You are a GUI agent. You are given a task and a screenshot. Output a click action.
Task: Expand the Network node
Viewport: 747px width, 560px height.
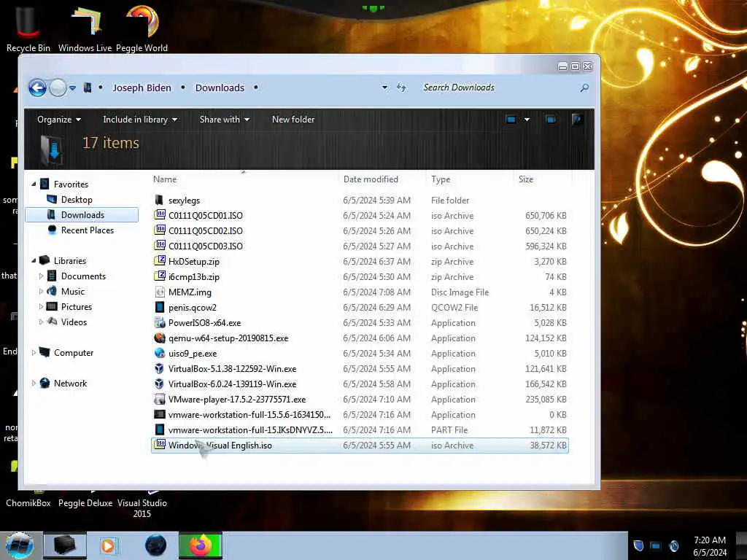pos(34,384)
